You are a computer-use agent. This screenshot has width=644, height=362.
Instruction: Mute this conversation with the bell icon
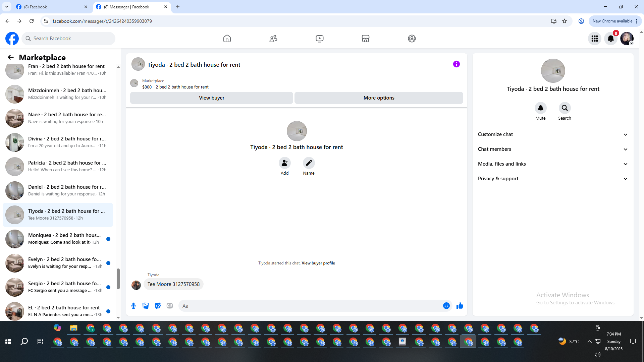(540, 108)
